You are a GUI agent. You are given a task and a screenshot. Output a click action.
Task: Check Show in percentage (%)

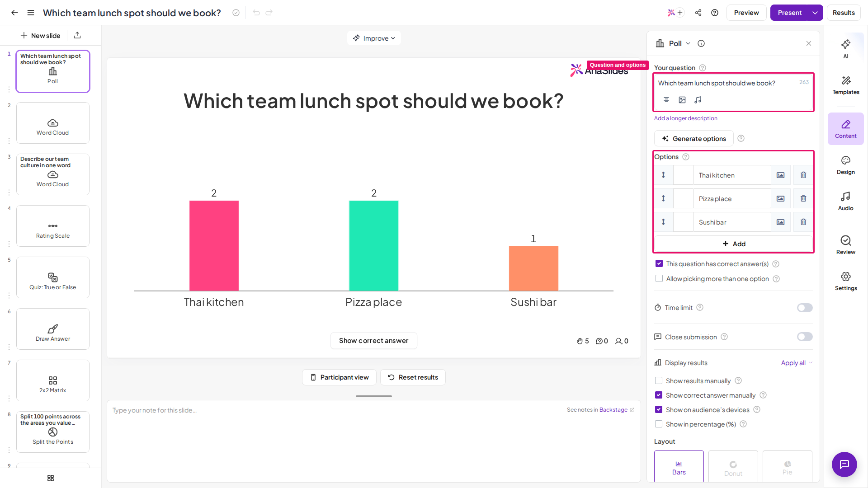(659, 424)
